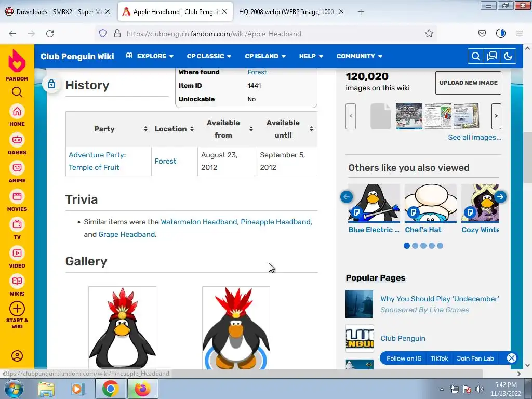Click the system volume speaker icon
This screenshot has width=532, height=399.
480,389
